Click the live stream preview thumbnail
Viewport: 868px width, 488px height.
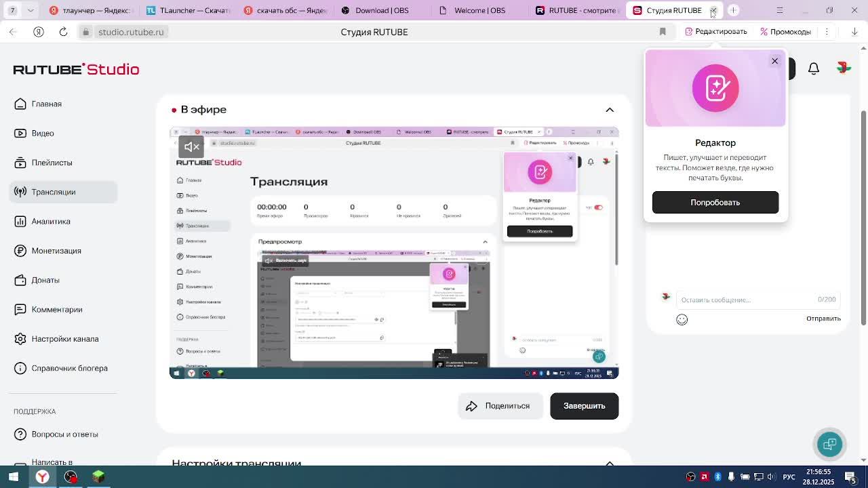394,252
